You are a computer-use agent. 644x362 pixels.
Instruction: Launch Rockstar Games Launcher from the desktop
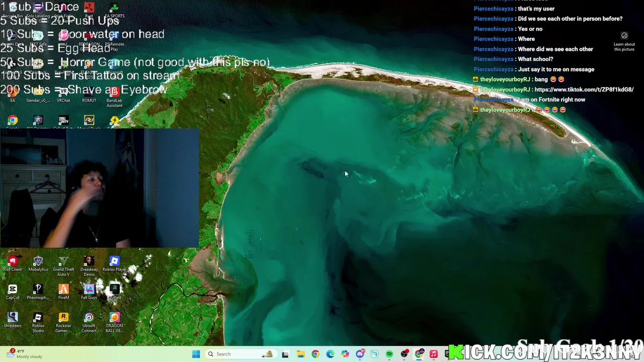coord(63,322)
